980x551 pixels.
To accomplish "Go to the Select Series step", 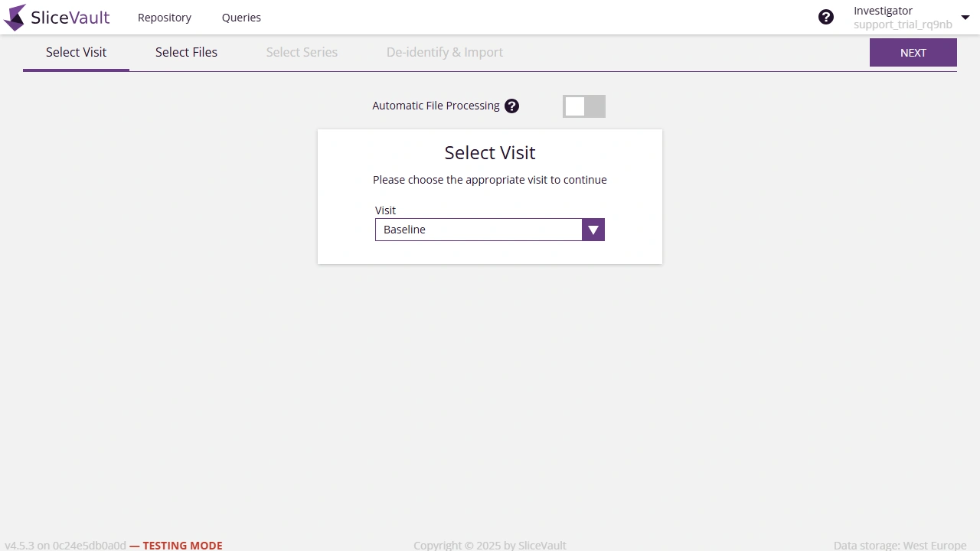I will 302,52.
